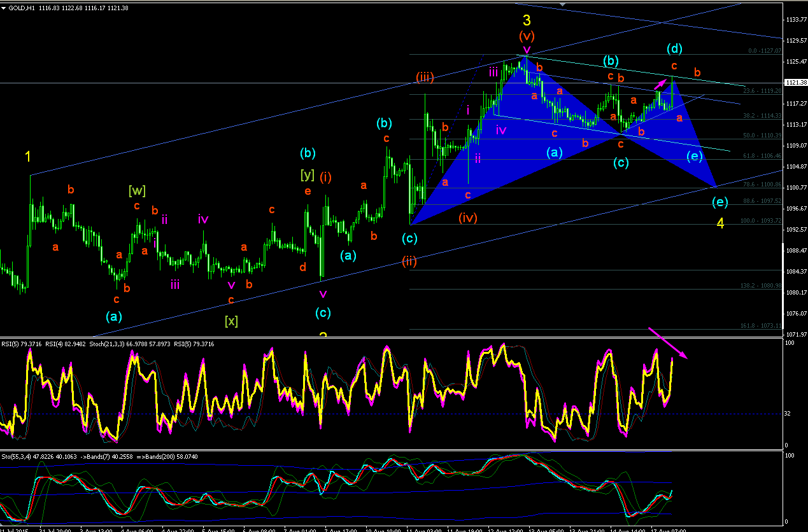
Task: Click price axis value 1129.57
Action: click(796, 41)
